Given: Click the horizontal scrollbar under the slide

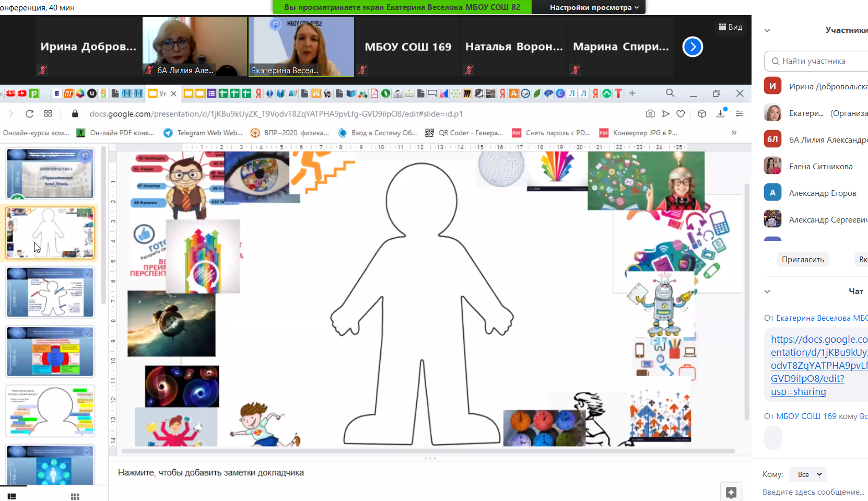Looking at the screenshot, I should (427, 451).
